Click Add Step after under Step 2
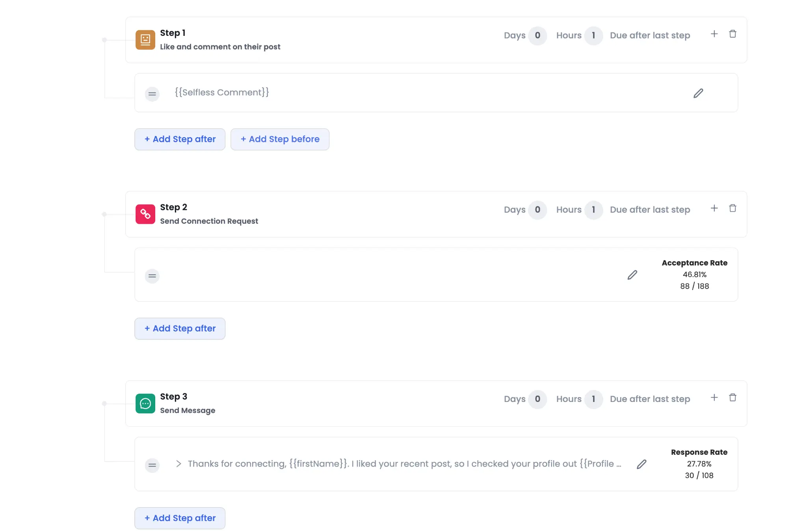 coord(180,328)
